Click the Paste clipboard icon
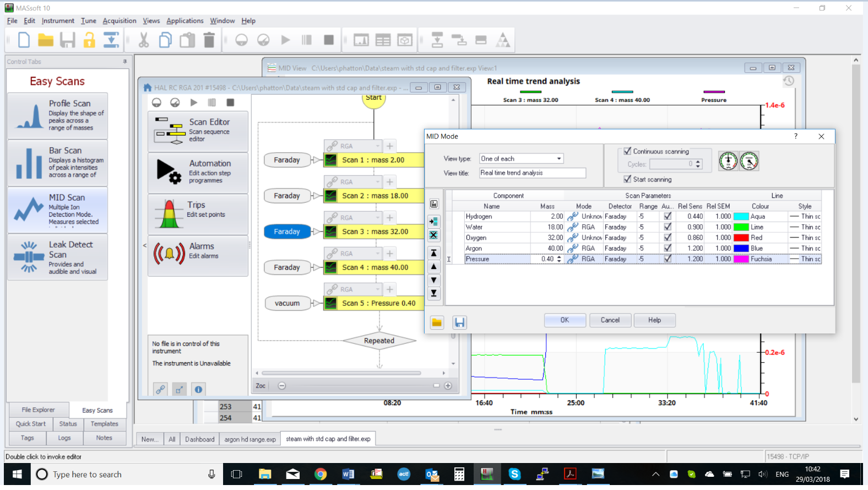Viewport: 868px width, 490px height. (187, 40)
